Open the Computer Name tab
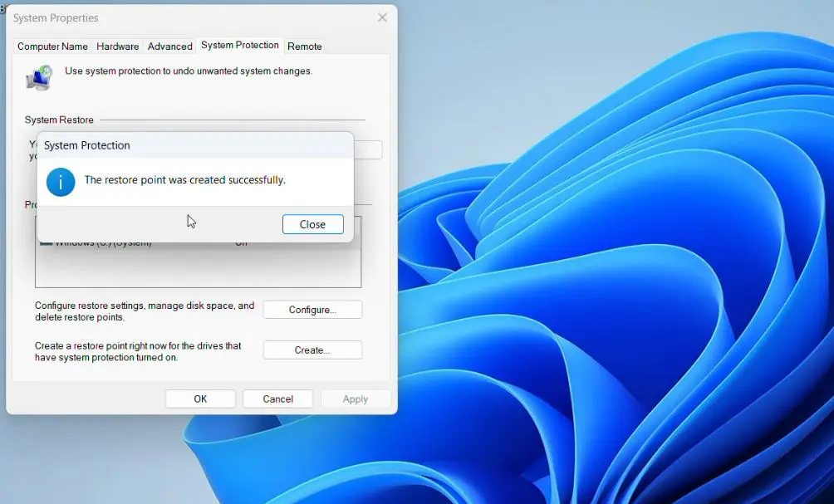 pyautogui.click(x=52, y=46)
